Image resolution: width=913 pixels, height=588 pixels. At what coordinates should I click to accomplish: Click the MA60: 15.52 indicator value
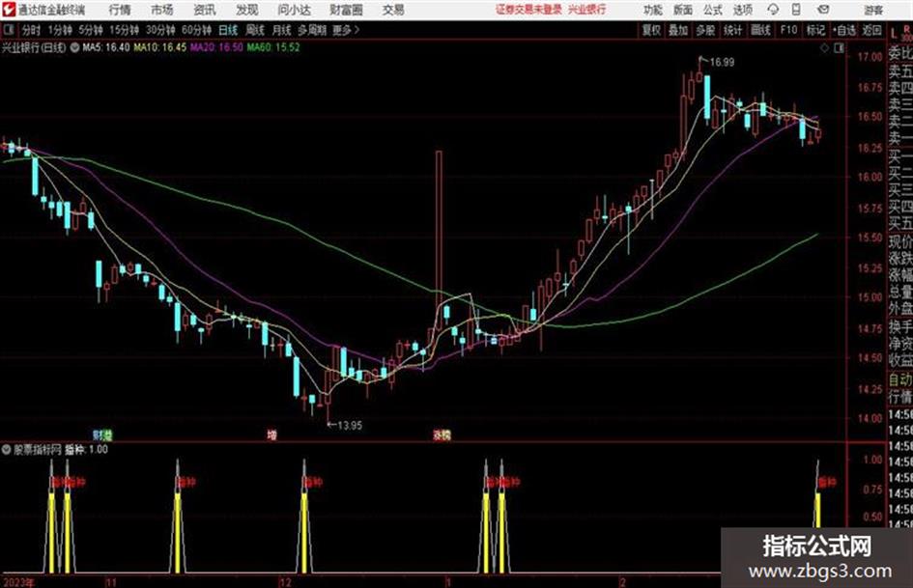pyautogui.click(x=273, y=47)
